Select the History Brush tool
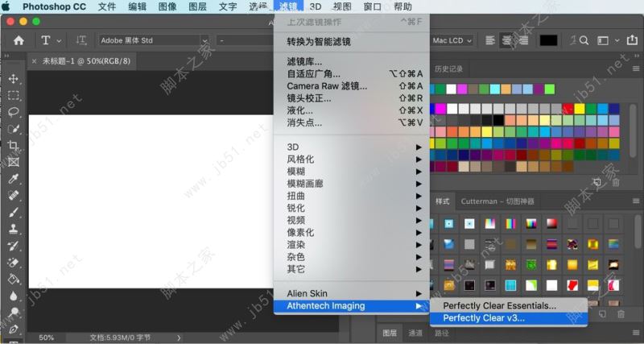Image resolution: width=644 pixels, height=344 pixels. pos(13,246)
